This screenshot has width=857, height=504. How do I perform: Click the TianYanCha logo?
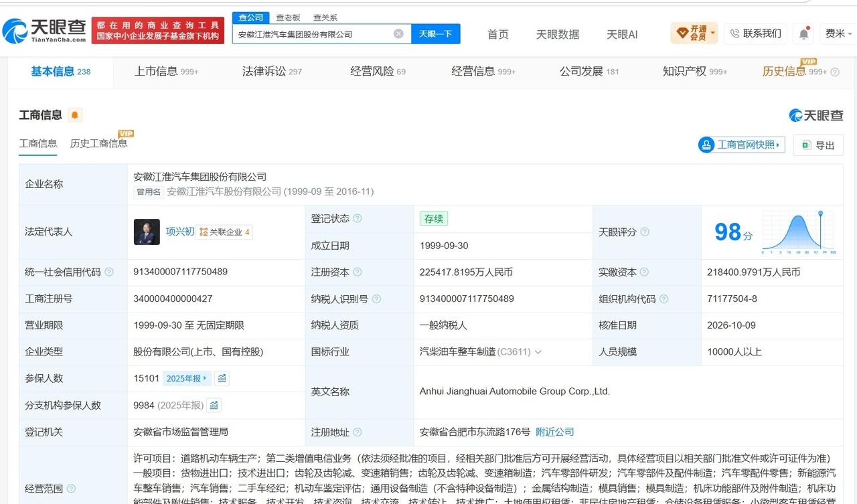pyautogui.click(x=45, y=30)
